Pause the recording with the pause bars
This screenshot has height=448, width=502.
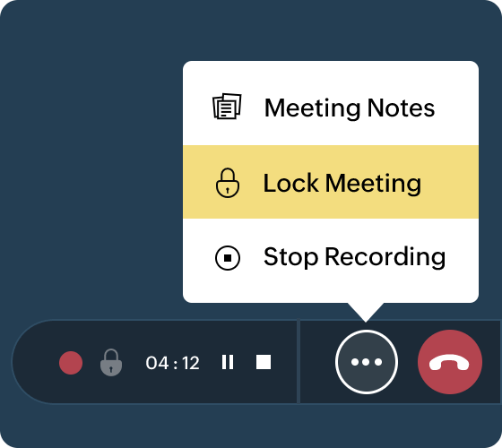pos(228,362)
